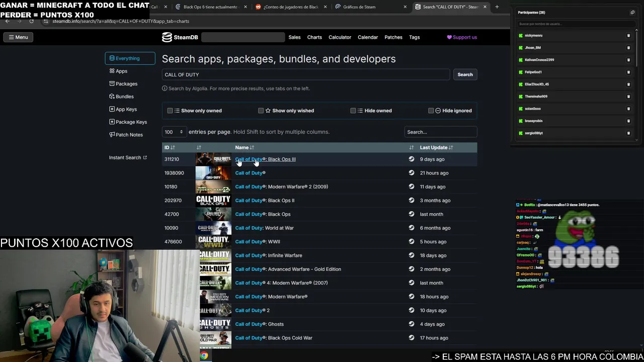Open Charts in top navigation
Screen dimensions: 644x362
314,37
